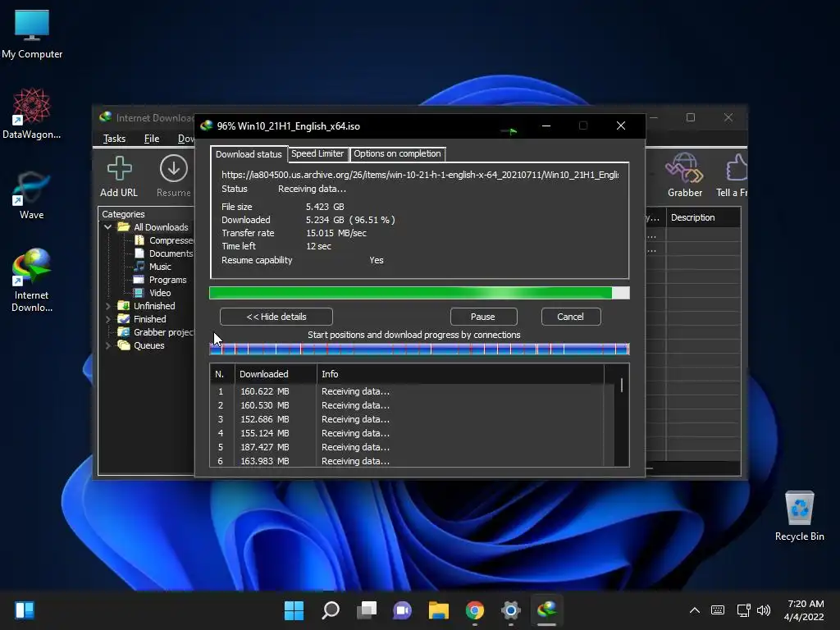Select the Music category
The height and width of the screenshot is (630, 840).
pyautogui.click(x=153, y=267)
